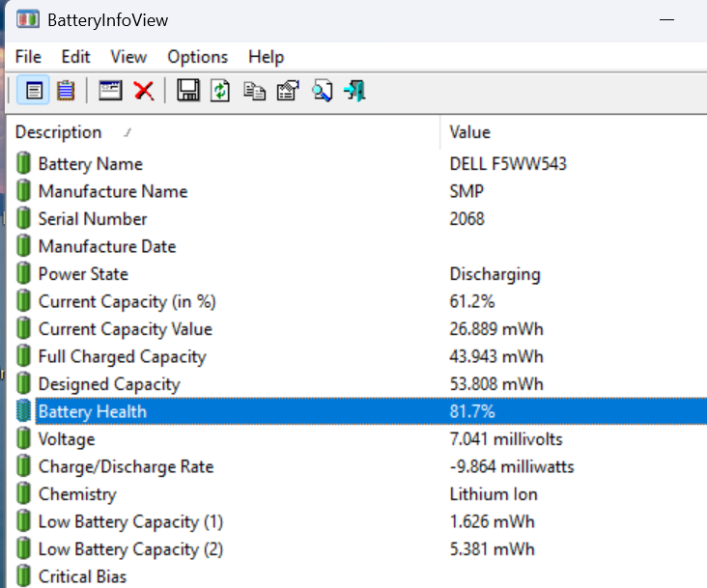Click battery icon beside Critical Bias
The width and height of the screenshot is (707, 588).
pos(23,575)
